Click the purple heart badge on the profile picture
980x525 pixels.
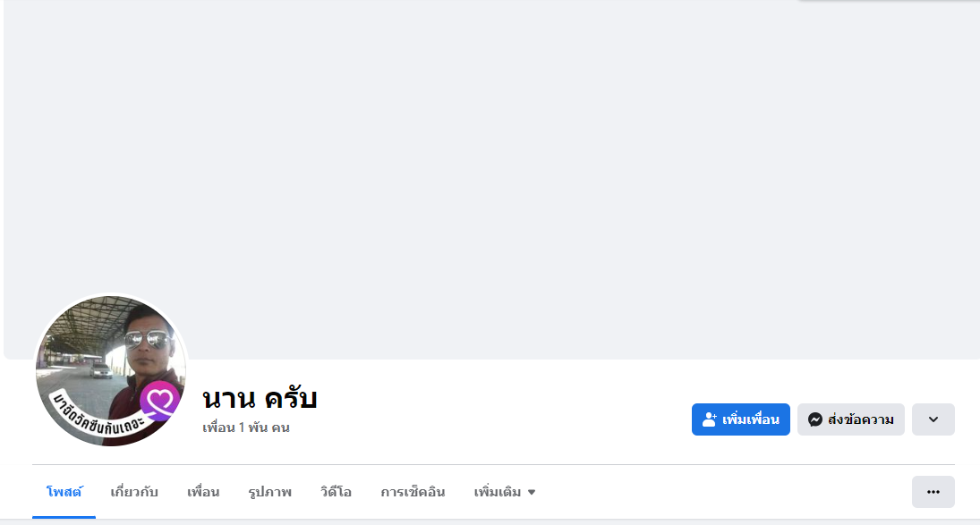pos(161,401)
